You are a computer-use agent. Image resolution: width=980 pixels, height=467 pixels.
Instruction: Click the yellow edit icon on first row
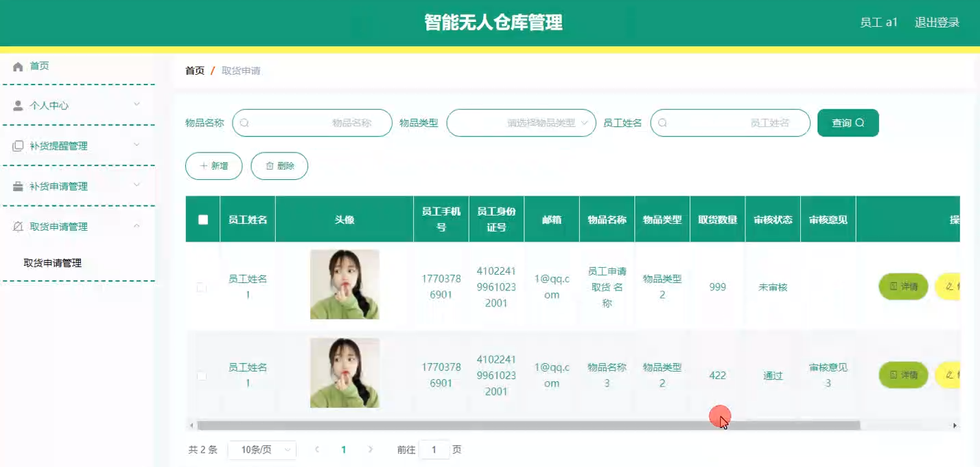click(x=950, y=286)
